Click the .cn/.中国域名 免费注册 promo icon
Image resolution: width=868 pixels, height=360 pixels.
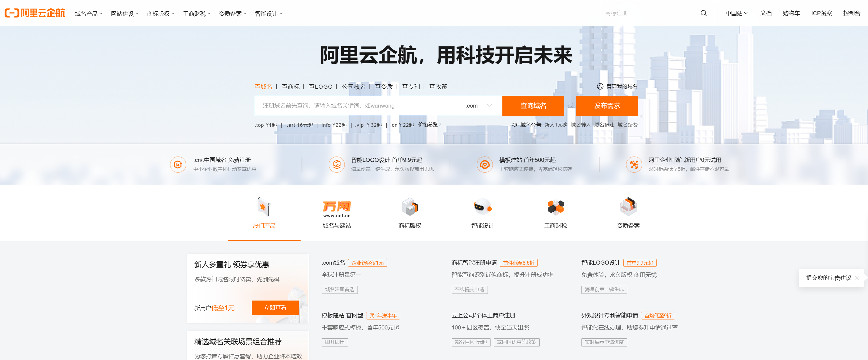click(x=178, y=164)
